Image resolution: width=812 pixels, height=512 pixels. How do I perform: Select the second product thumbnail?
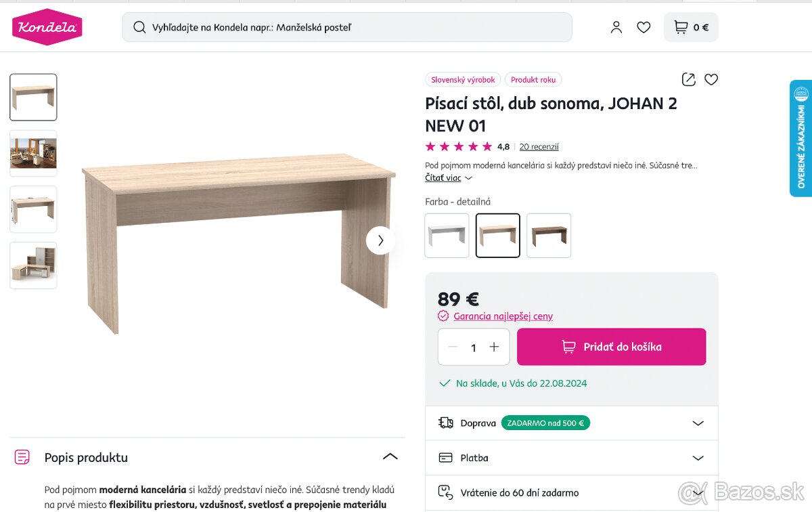[x=32, y=153]
